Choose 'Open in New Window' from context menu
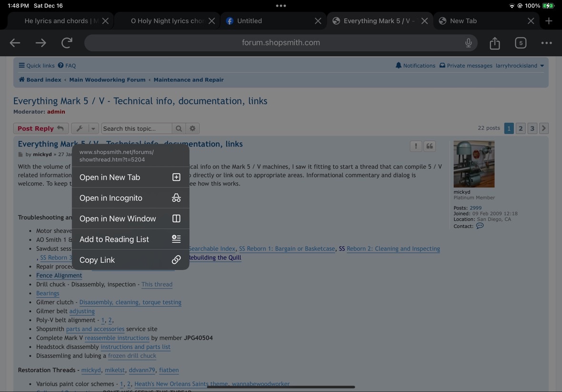This screenshot has width=562, height=392. [x=130, y=218]
